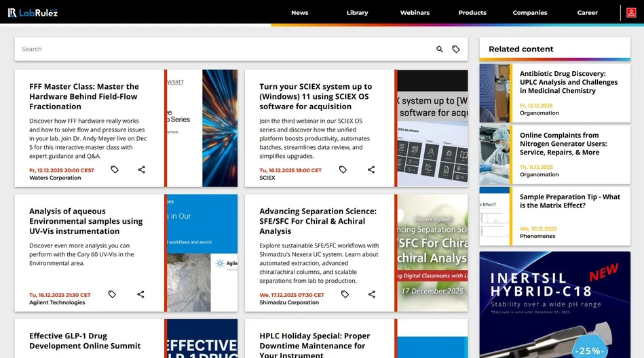The width and height of the screenshot is (644, 358).
Task: Open HPLC Holiday Special webinar title
Action: (315, 345)
